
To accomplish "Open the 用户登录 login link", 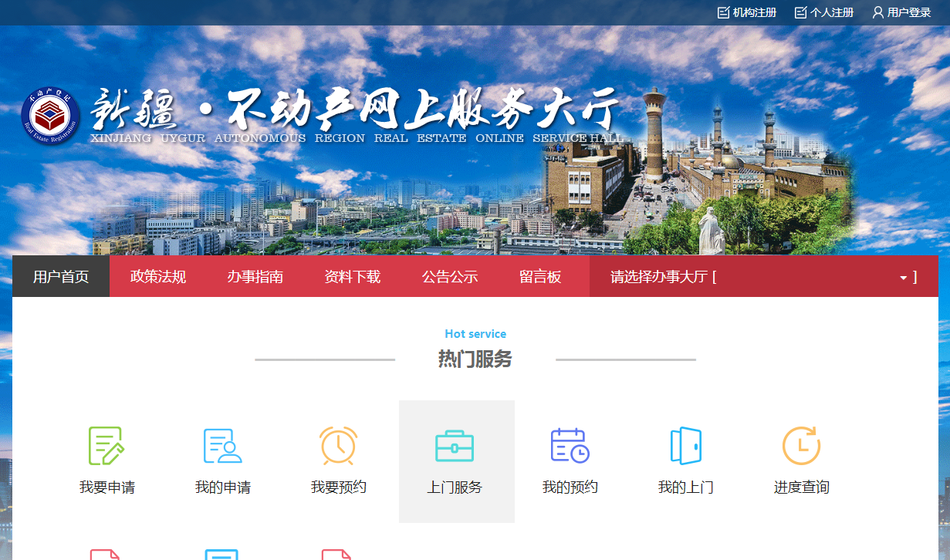I will click(x=909, y=12).
